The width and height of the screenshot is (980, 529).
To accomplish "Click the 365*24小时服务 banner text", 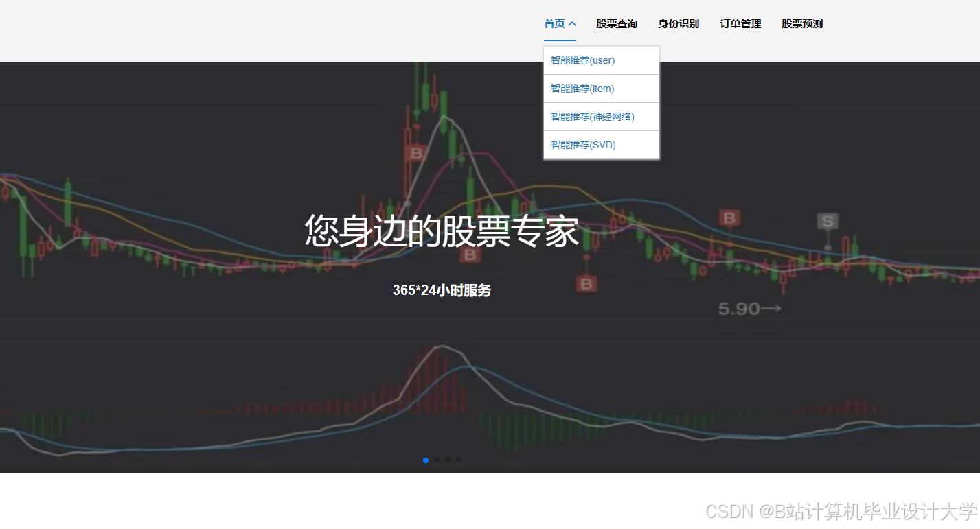I will (442, 290).
